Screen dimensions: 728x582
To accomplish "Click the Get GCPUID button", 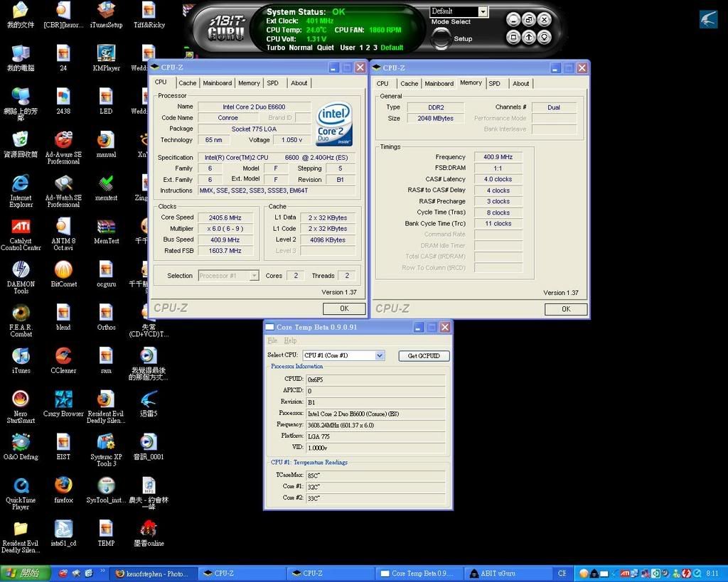I will pyautogui.click(x=424, y=356).
